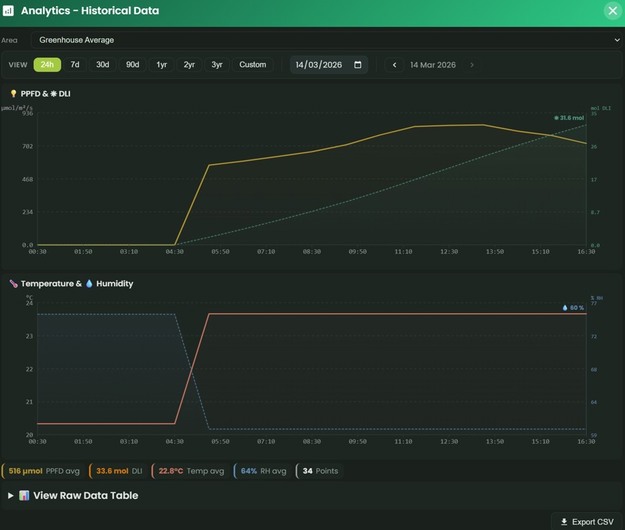Screen dimensions: 625x530
Task: Select the 30d time range
Action: (x=103, y=65)
